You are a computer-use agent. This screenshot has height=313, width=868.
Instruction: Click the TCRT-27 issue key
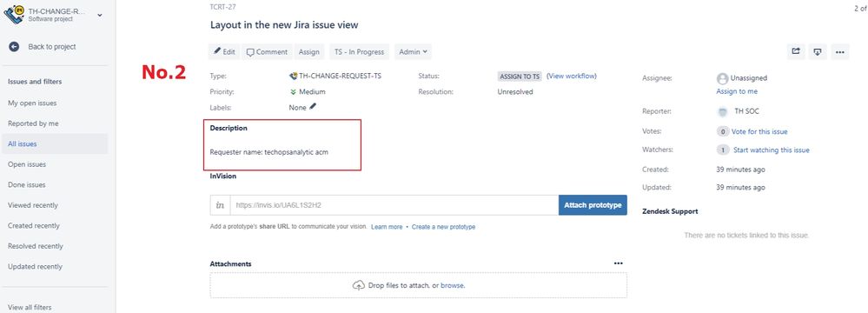[x=222, y=7]
